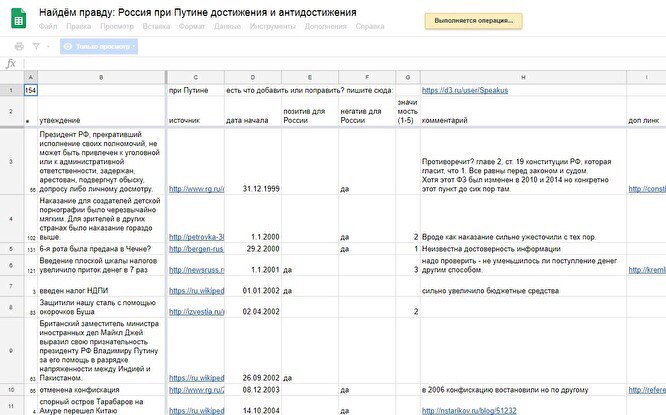Open the d3.ru/user/Speakus link
The width and height of the screenshot is (666, 415).
[x=465, y=90]
